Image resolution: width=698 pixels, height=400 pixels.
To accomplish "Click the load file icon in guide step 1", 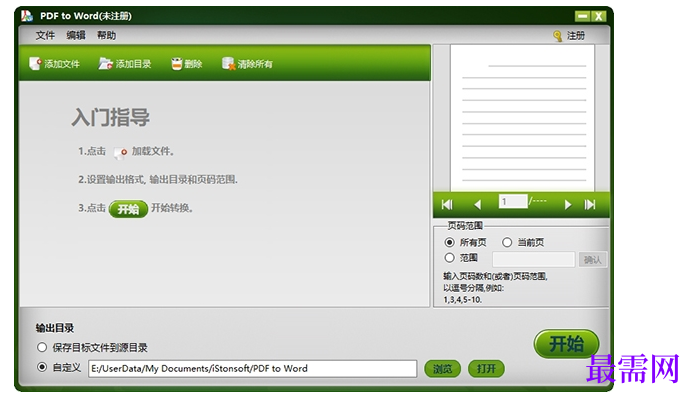I will point(120,153).
